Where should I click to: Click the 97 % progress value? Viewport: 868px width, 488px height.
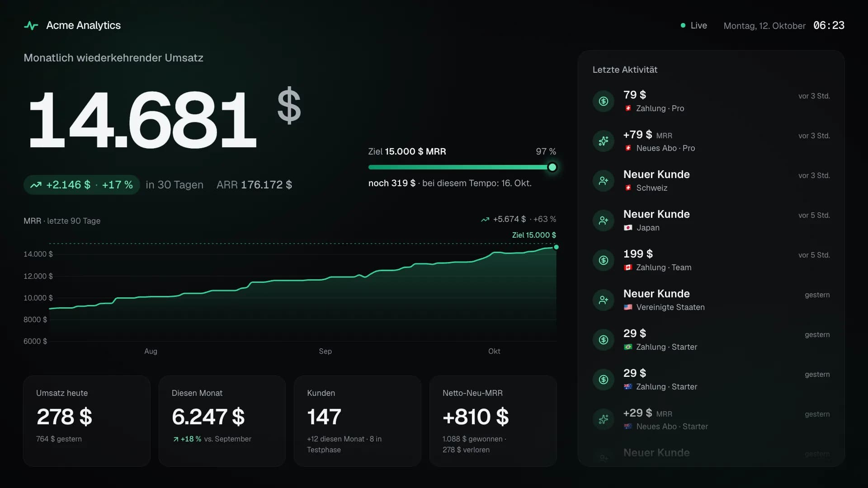pos(546,151)
